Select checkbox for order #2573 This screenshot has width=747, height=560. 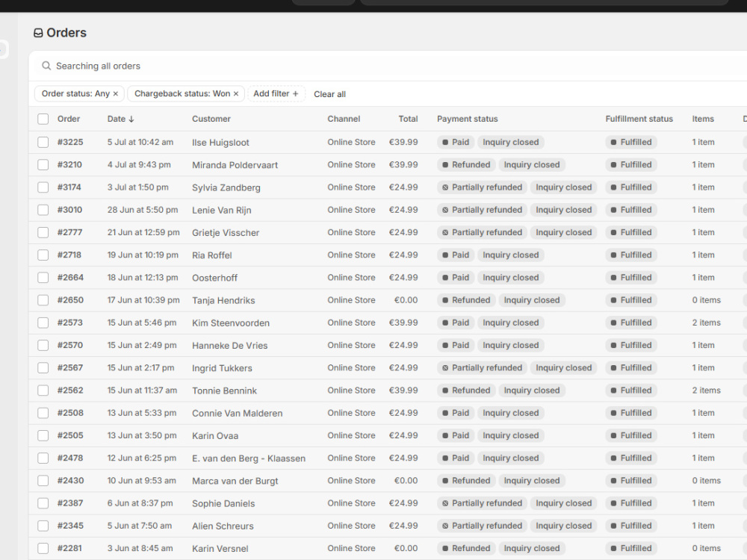(43, 323)
